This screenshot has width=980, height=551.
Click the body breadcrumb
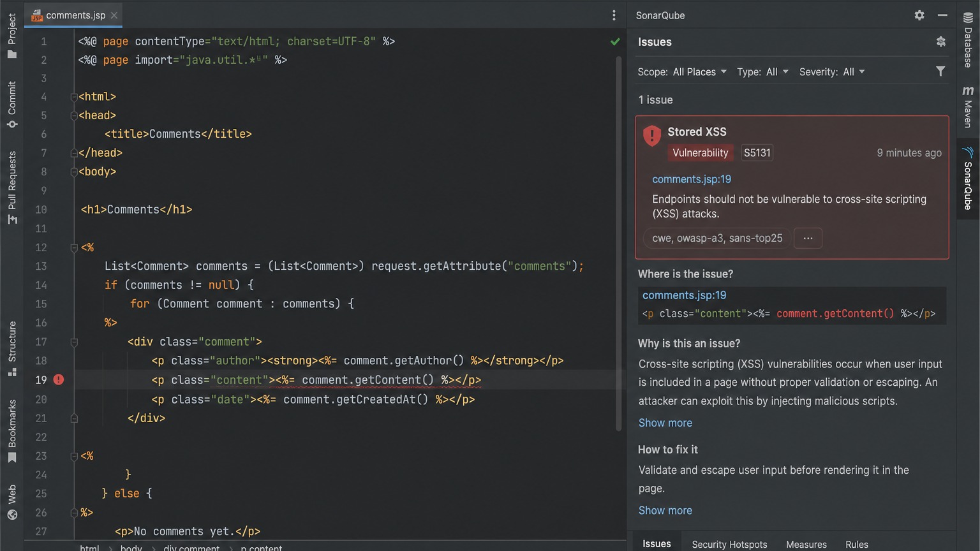(x=131, y=548)
